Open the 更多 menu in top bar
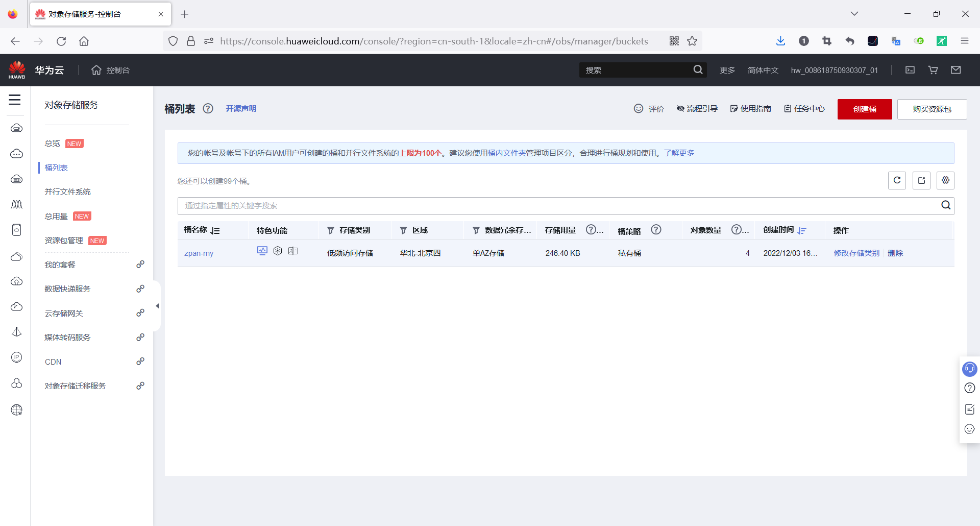This screenshot has width=980, height=526. (x=727, y=70)
